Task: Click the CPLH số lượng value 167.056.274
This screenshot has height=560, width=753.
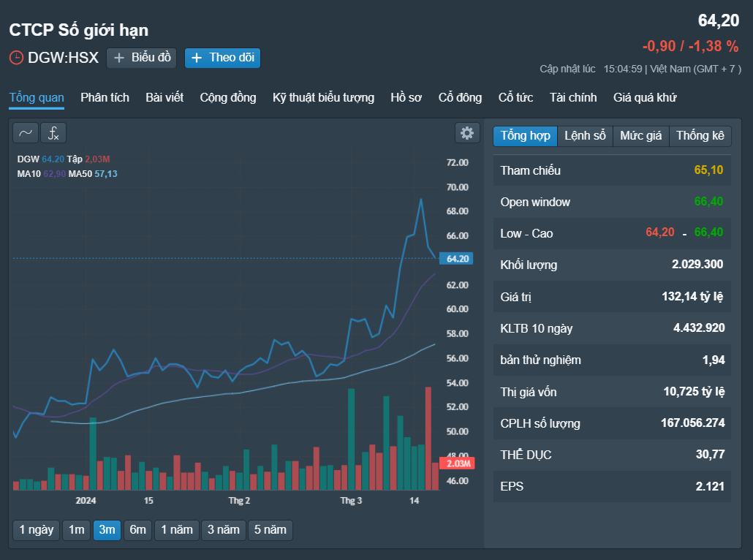Action: tap(693, 423)
